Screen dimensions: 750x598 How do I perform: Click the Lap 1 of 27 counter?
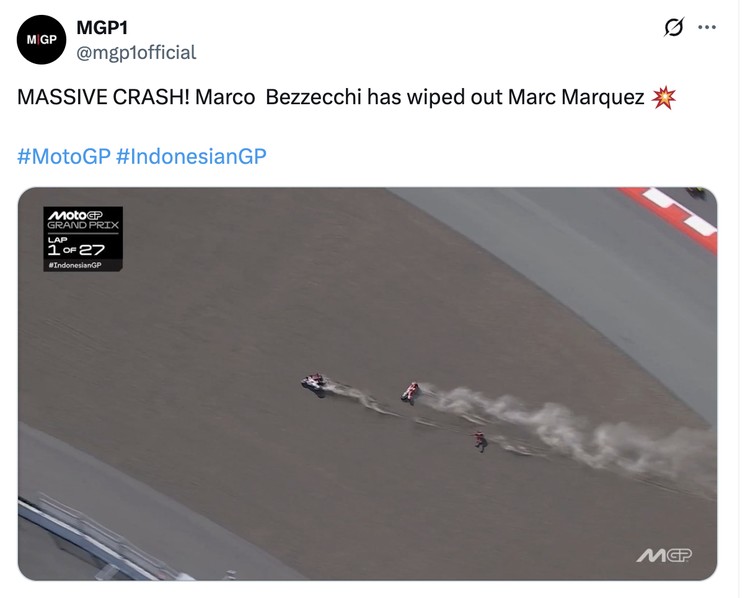point(77,246)
